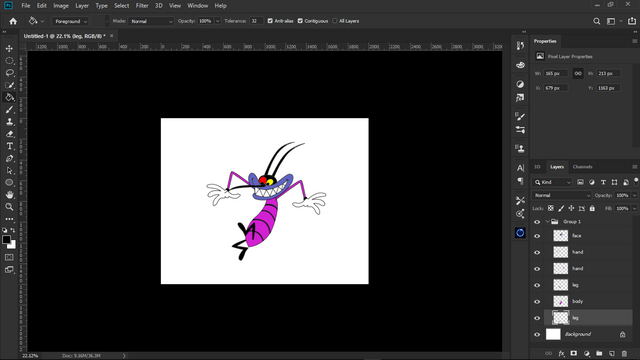Click the Add layer mask icon
Screen dimensions: 640x360
point(573,353)
